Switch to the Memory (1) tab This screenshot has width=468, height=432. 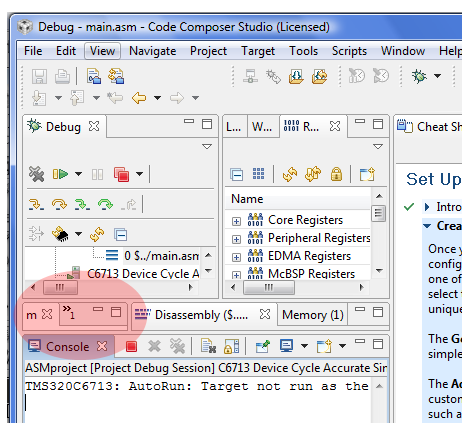(x=312, y=315)
